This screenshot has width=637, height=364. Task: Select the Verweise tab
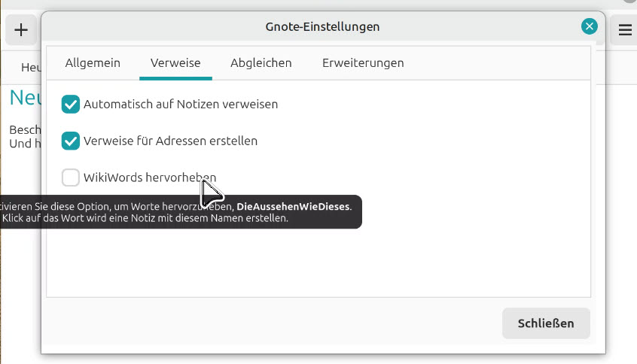pyautogui.click(x=175, y=63)
